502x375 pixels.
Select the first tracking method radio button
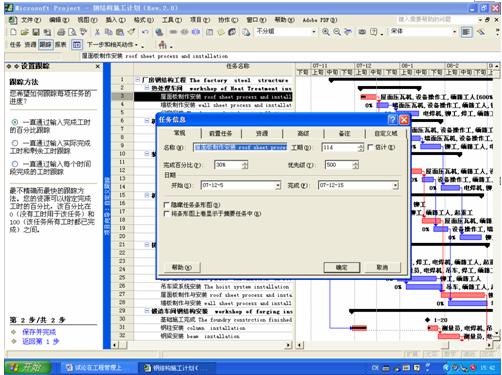point(15,122)
